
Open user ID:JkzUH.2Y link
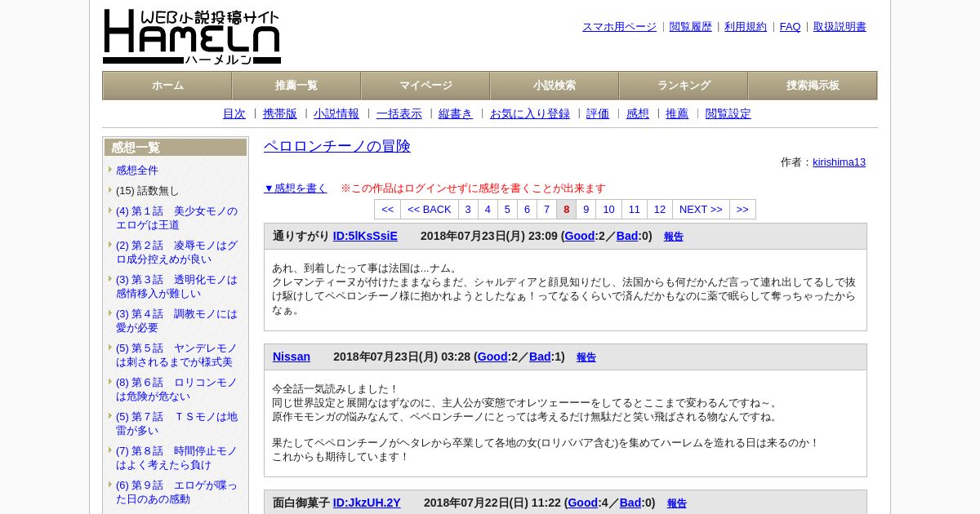coord(367,503)
